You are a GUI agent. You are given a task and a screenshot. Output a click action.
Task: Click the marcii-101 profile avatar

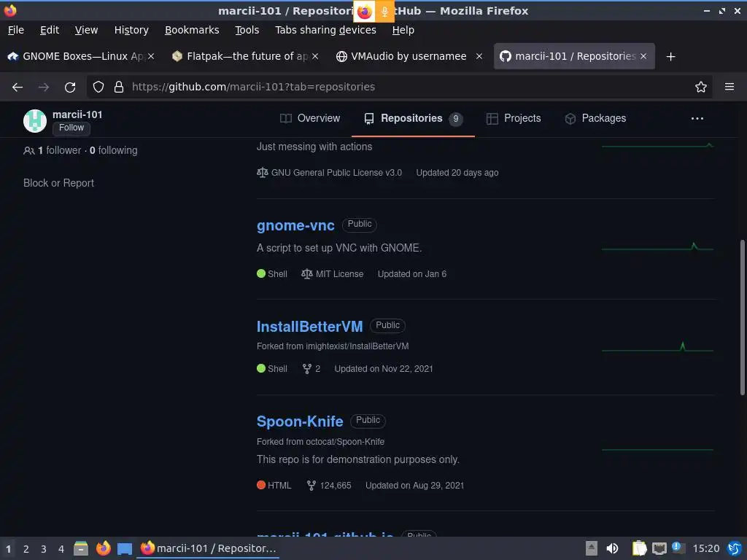(35, 121)
